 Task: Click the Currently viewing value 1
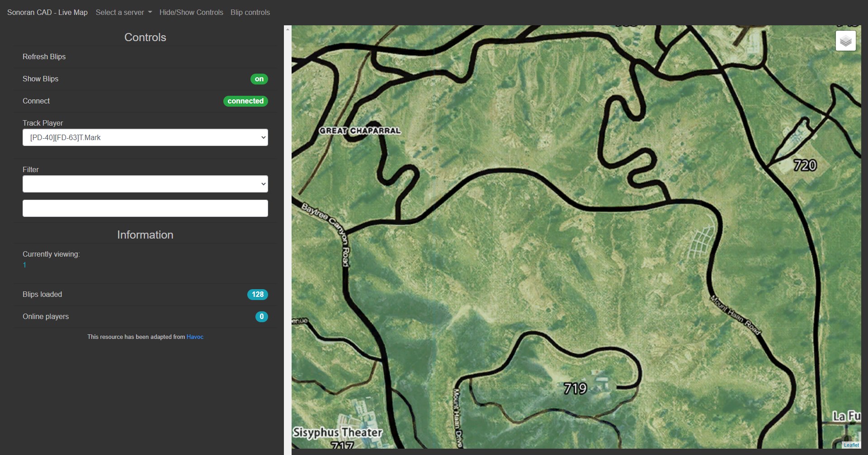24,265
